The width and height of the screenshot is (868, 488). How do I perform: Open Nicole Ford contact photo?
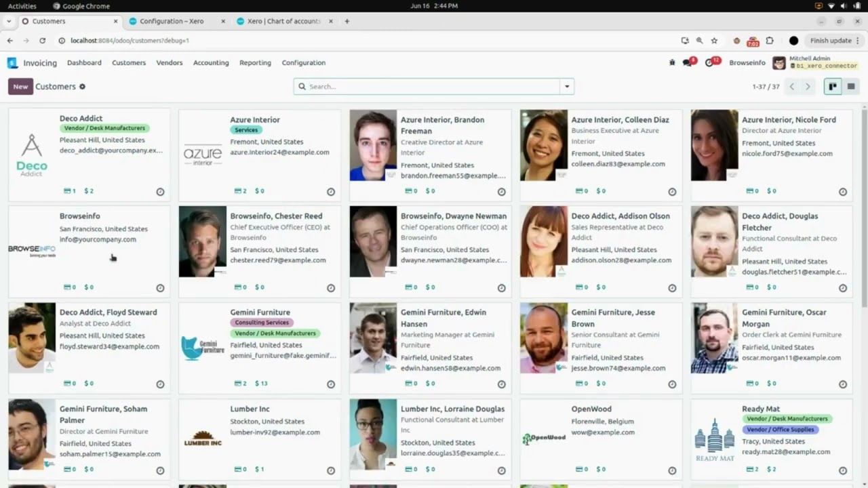click(715, 145)
